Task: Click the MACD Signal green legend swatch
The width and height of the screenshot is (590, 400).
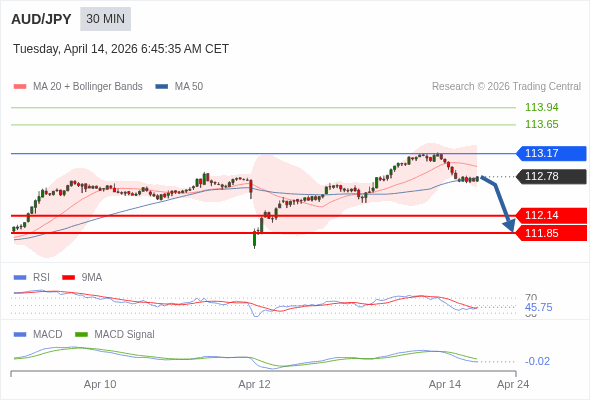Action: [x=81, y=335]
